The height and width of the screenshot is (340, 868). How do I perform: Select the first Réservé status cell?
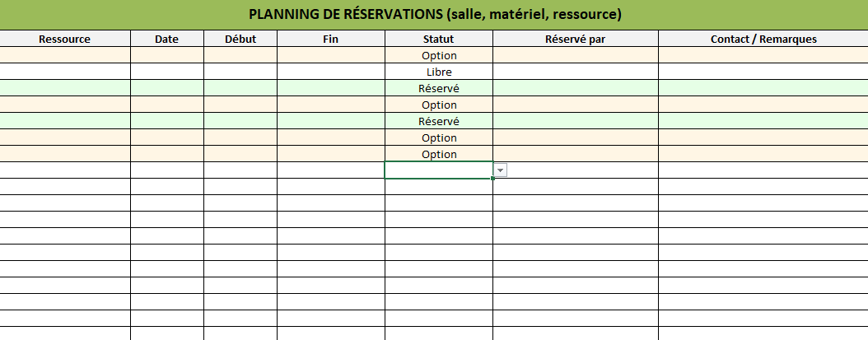coord(438,88)
